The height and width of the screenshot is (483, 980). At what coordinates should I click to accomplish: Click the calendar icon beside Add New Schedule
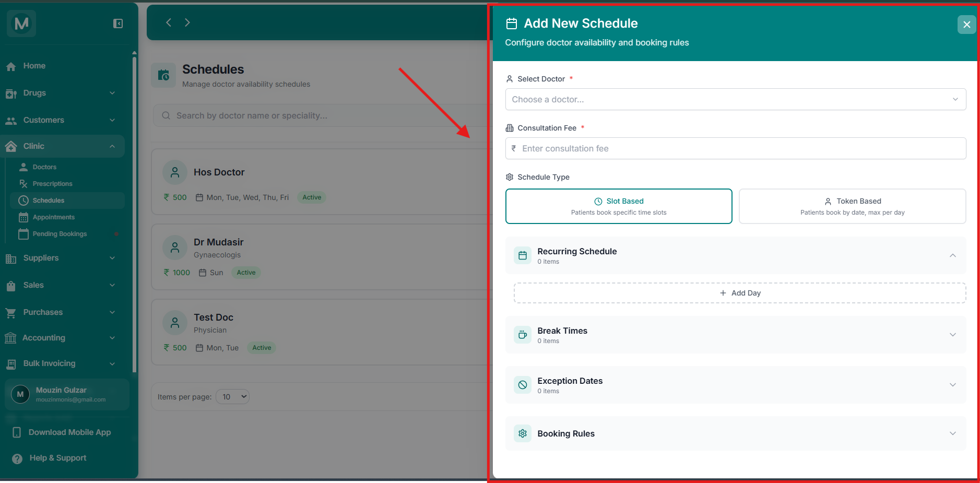pos(512,23)
